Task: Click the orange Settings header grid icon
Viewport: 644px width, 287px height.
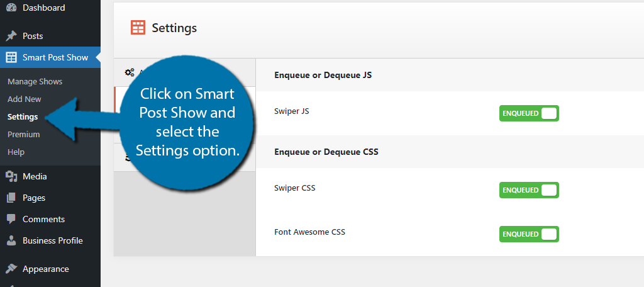Action: click(x=138, y=28)
